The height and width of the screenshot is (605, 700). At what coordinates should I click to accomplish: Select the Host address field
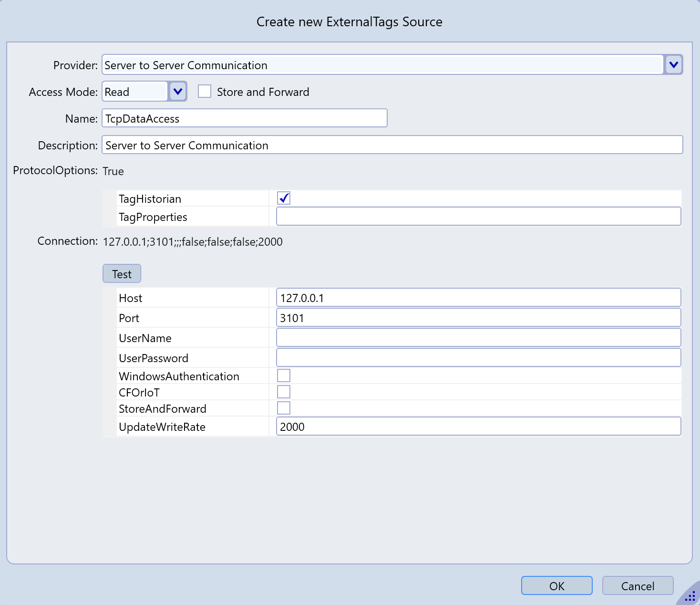[478, 298]
